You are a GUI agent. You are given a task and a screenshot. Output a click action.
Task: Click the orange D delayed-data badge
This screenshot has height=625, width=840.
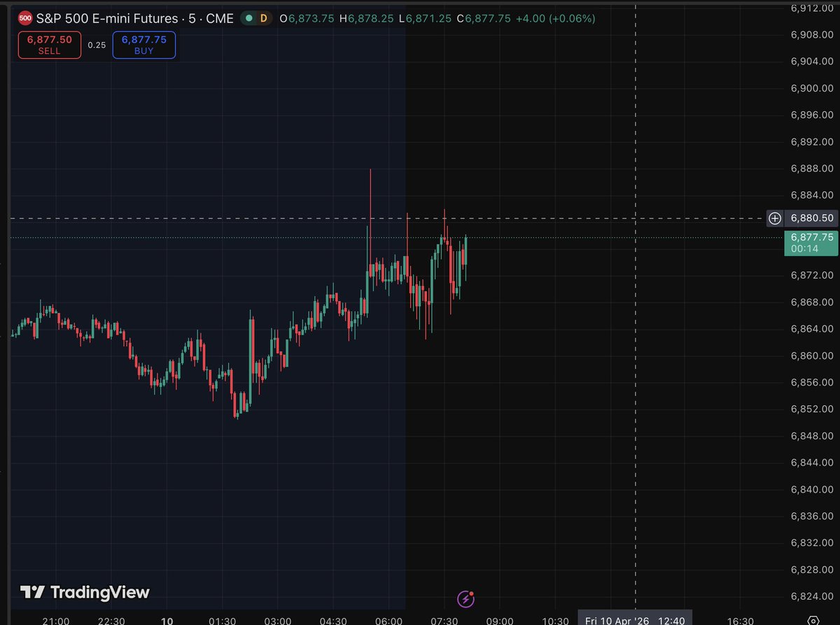tap(264, 18)
